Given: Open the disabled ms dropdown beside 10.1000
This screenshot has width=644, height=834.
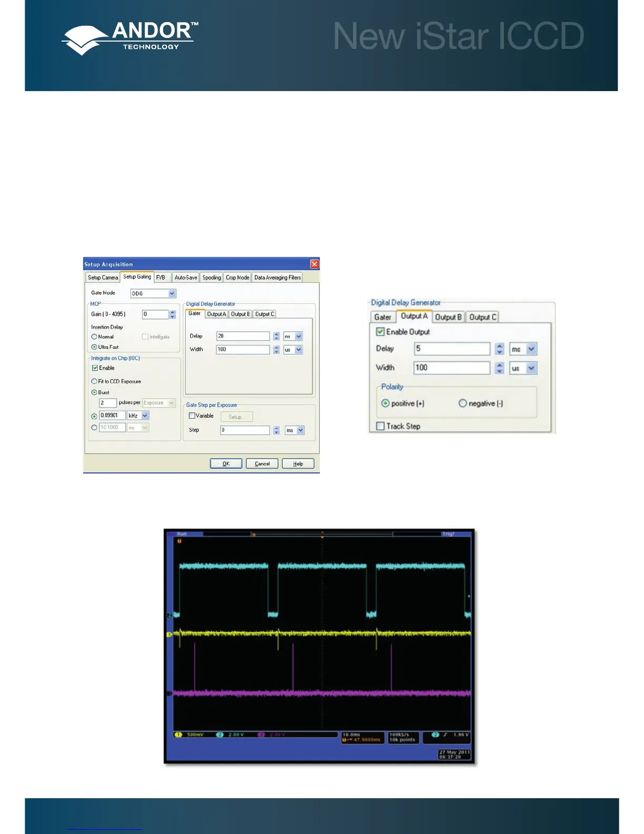Looking at the screenshot, I should click(x=138, y=428).
